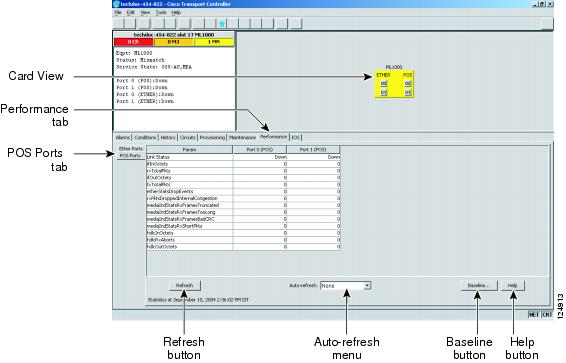Viewport: 566px width, 363px height.
Task: Click the blue up-arrow toolbar icon
Action: click(222, 24)
